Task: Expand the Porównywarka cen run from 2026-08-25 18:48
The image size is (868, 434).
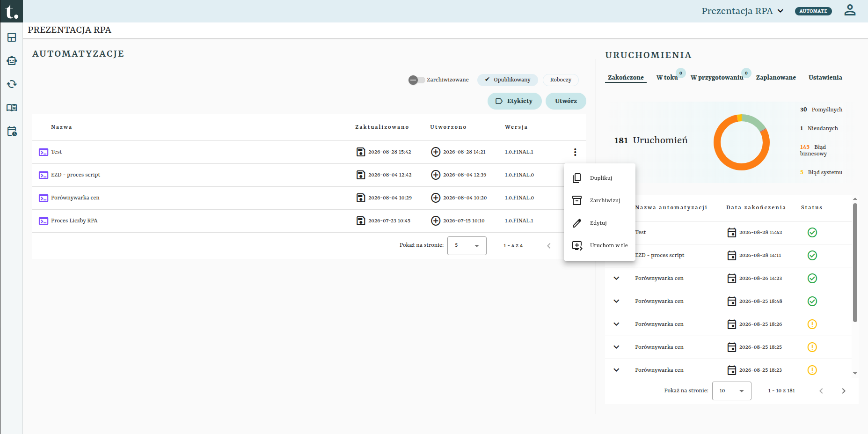Action: 616,302
